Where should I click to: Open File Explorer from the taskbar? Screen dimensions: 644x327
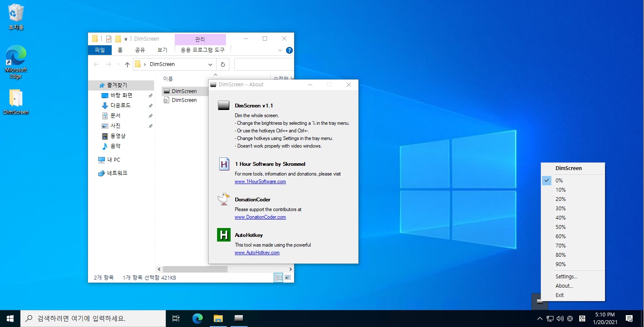coord(218,318)
